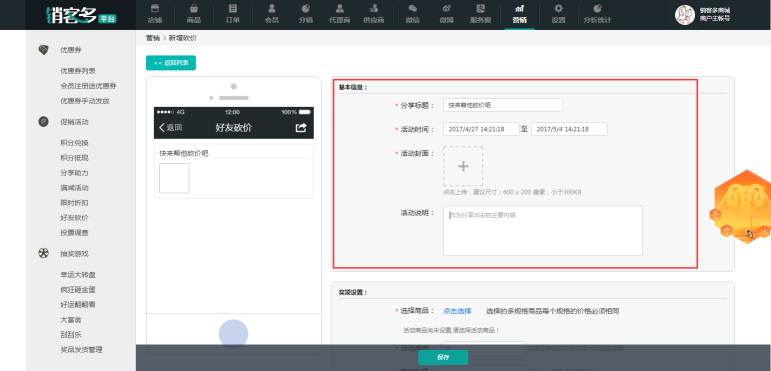The image size is (771, 371).
Task: Click the 返回列表 button
Action: coord(171,63)
